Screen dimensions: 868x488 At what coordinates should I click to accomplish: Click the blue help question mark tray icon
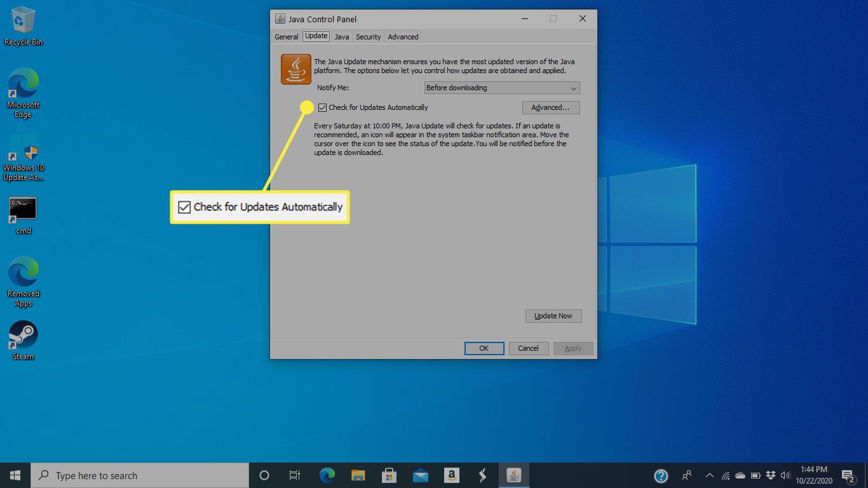(661, 475)
